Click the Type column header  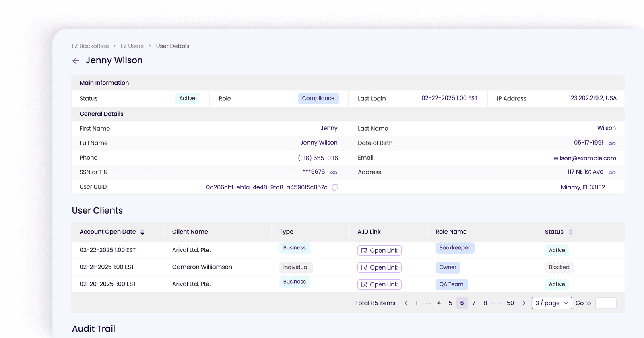tap(286, 232)
